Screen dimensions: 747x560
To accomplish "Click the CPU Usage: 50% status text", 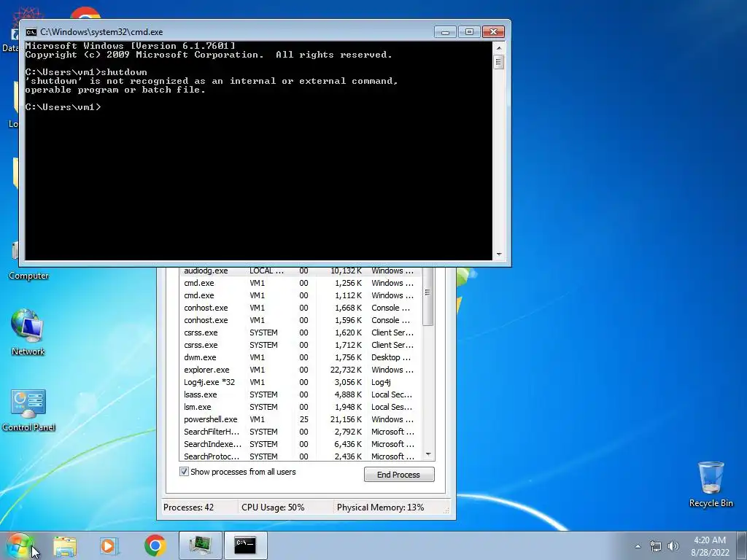I will [273, 507].
